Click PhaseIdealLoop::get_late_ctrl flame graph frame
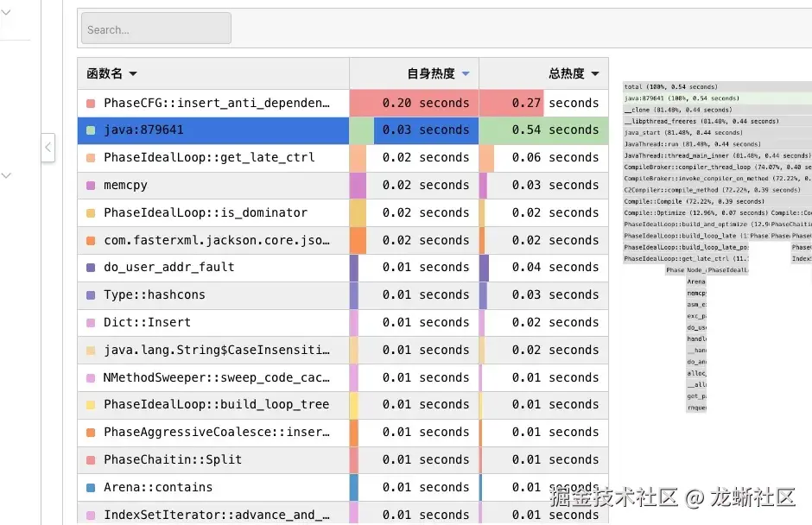Viewport: 812px width, 525px height. point(686,258)
